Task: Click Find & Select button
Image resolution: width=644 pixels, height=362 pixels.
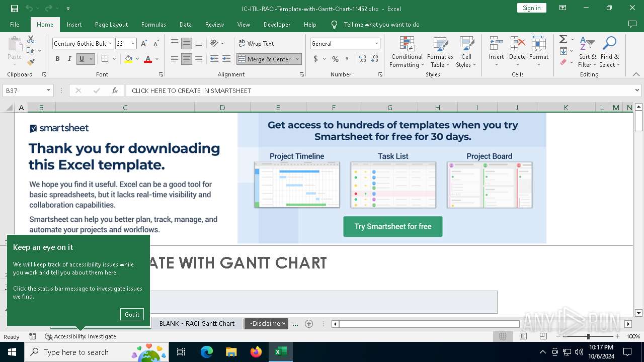Action: [610, 52]
